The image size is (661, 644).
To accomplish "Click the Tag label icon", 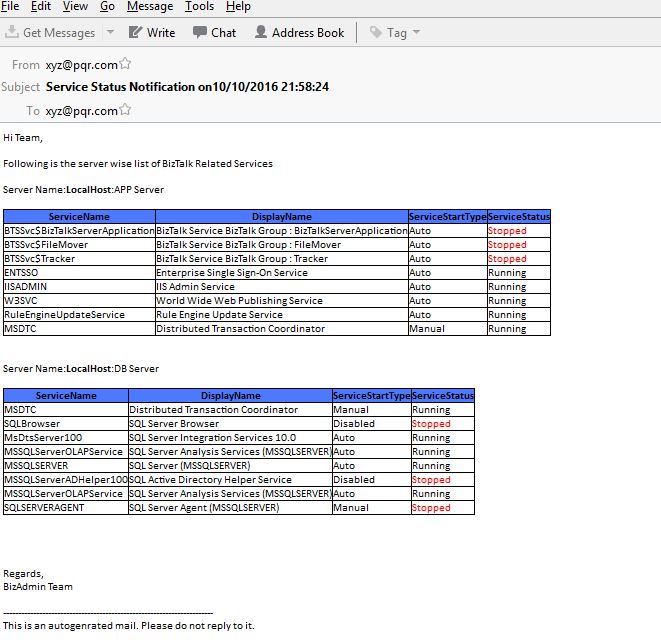I will 376,32.
